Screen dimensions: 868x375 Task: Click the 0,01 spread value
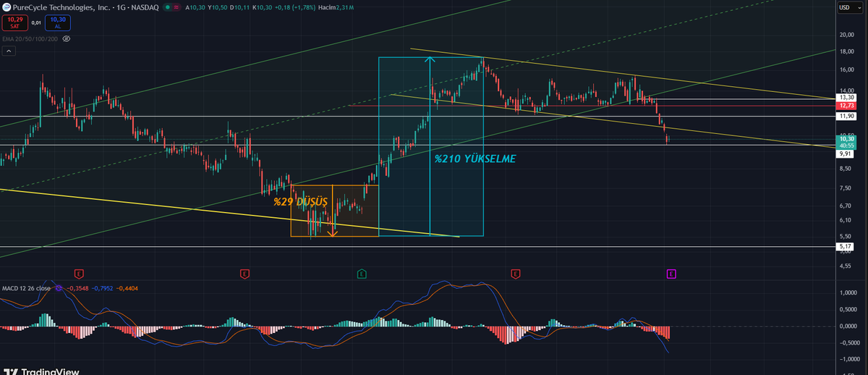point(36,22)
